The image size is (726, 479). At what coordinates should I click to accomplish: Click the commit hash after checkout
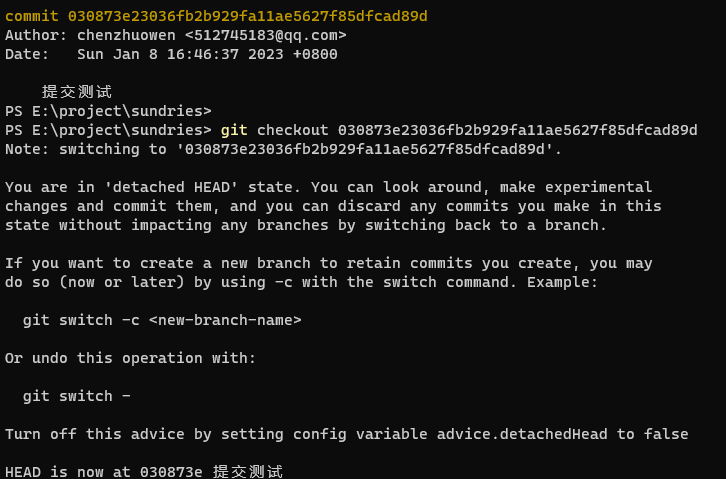(517, 130)
